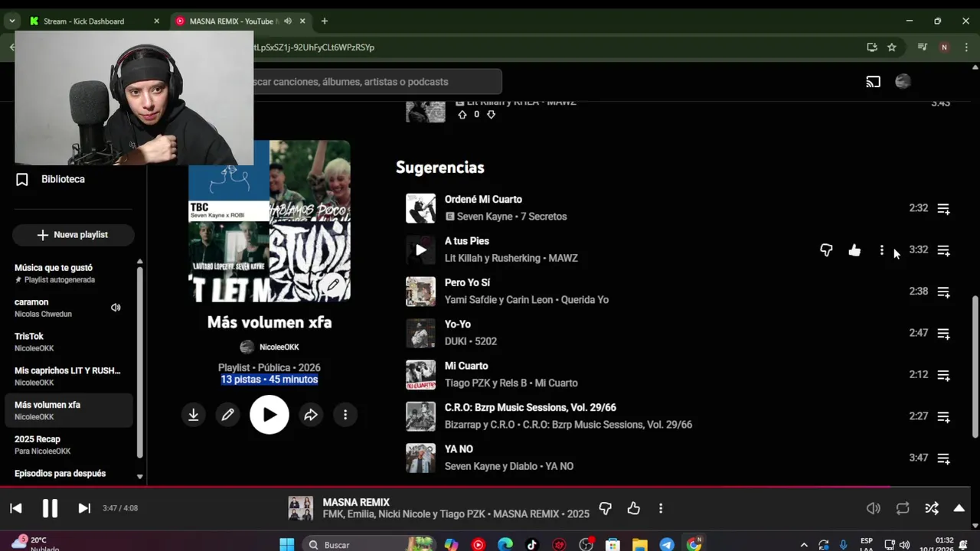Edit the playlist cover thumbnail pencil
Image resolution: width=980 pixels, height=551 pixels.
pyautogui.click(x=332, y=285)
